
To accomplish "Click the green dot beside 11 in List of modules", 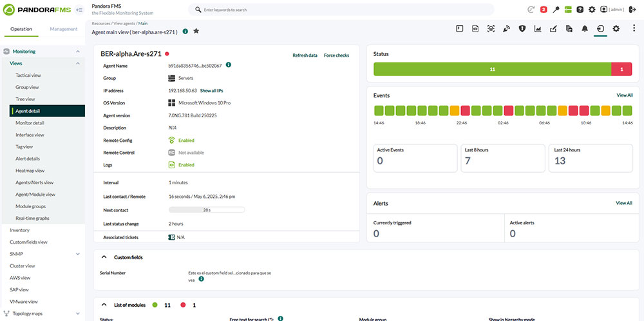I will tap(155, 305).
